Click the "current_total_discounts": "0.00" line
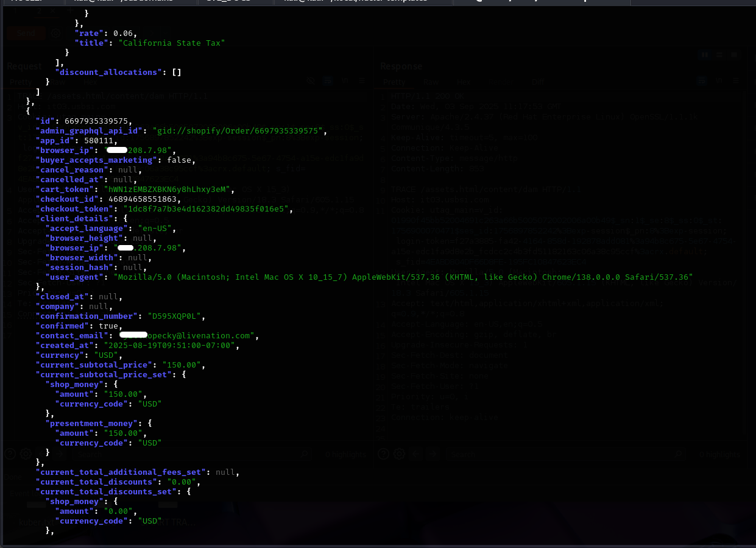Image resolution: width=756 pixels, height=548 pixels. [x=118, y=482]
